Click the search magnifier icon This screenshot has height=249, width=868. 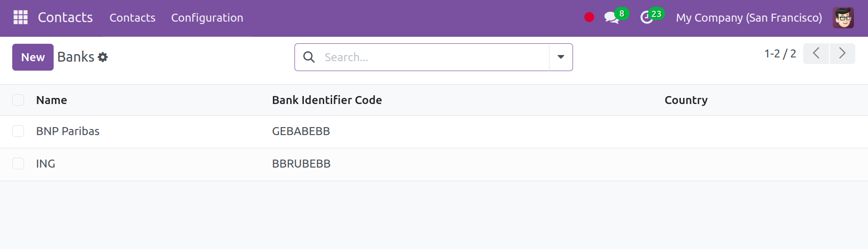pos(309,57)
